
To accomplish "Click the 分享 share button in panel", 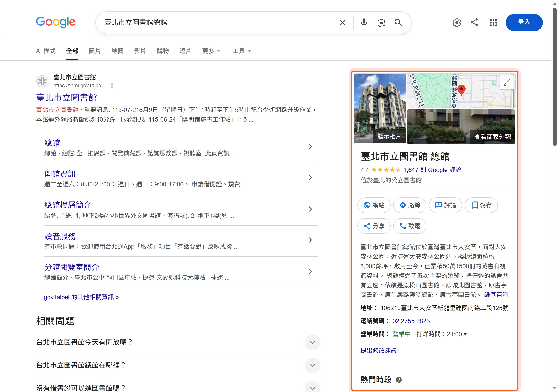I will point(374,226).
